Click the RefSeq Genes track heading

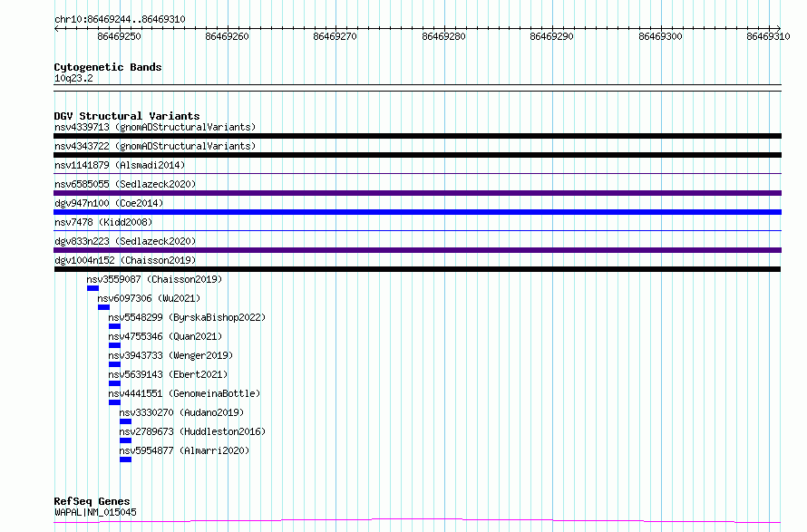92,501
